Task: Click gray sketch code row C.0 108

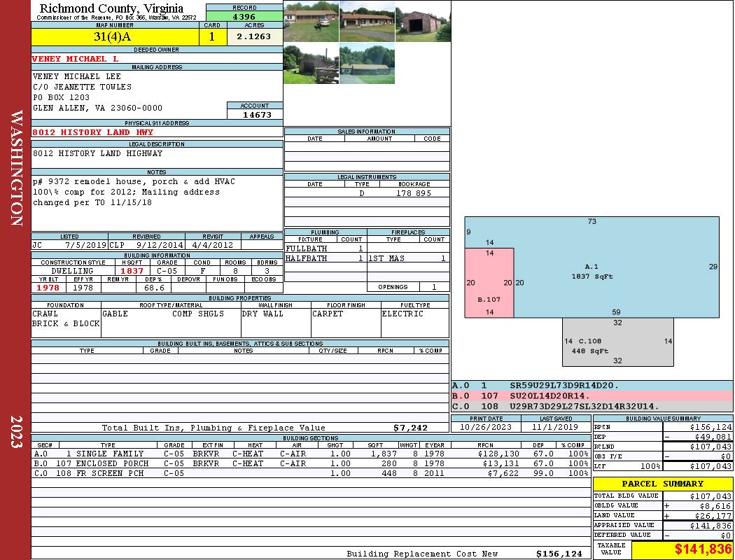Action: 592,406
